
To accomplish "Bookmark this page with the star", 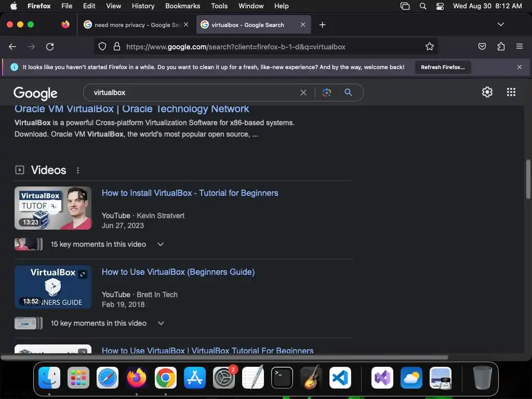I will 430,46.
